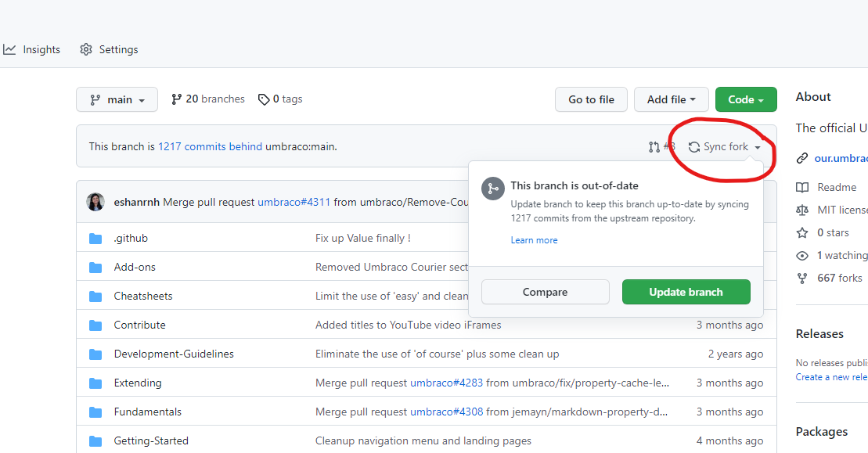
Task: Click the Compare button
Action: [545, 292]
